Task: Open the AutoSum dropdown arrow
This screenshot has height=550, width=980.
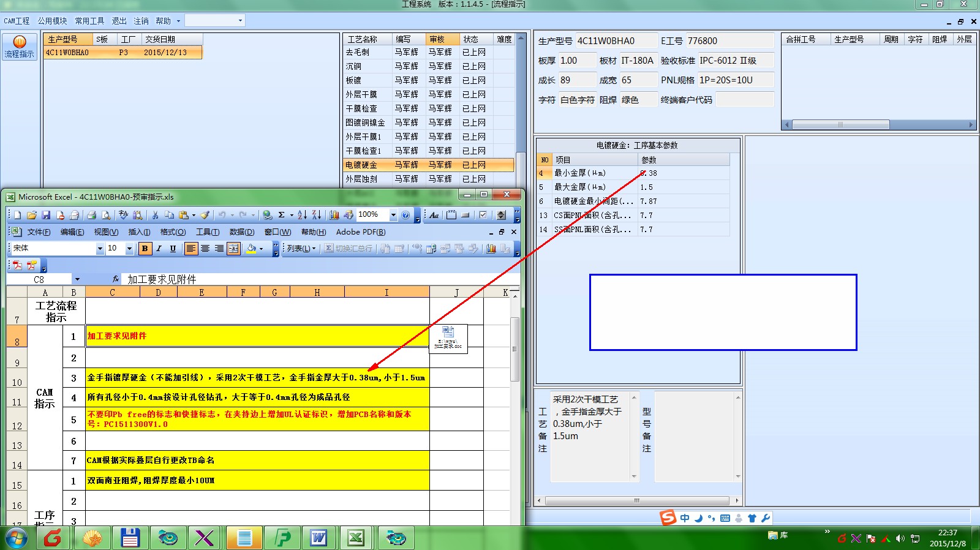Action: coord(292,215)
